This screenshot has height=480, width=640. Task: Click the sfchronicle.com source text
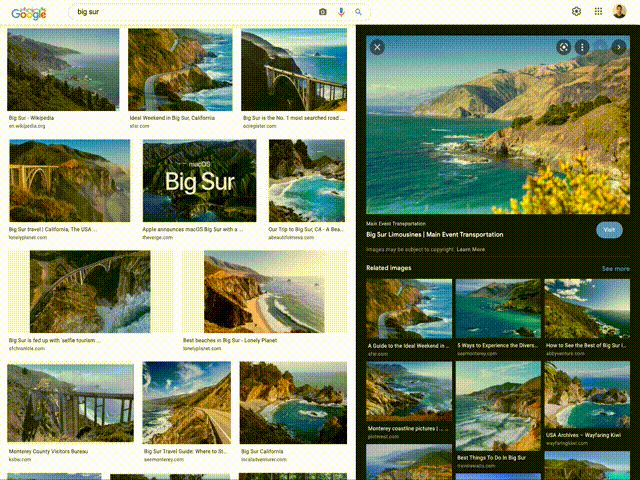27,349
